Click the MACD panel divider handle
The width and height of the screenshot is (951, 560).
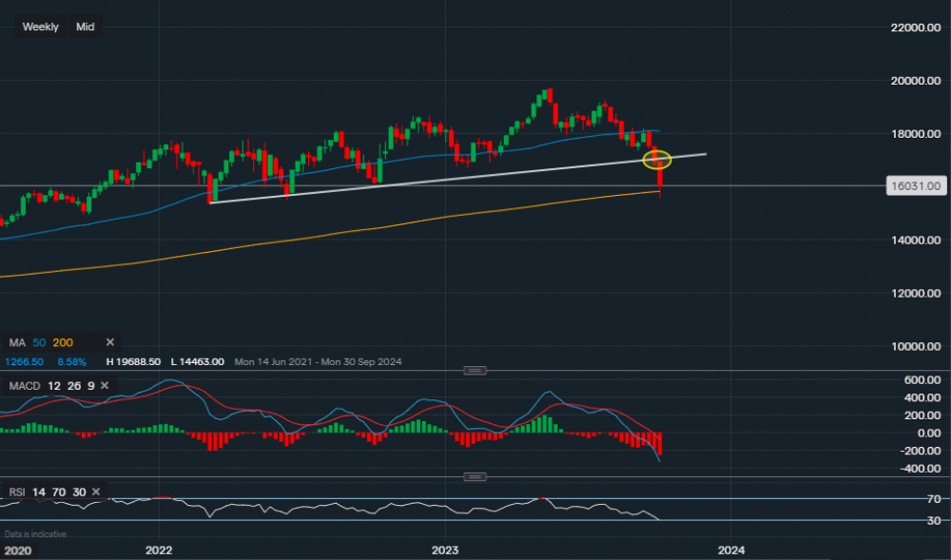(474, 369)
